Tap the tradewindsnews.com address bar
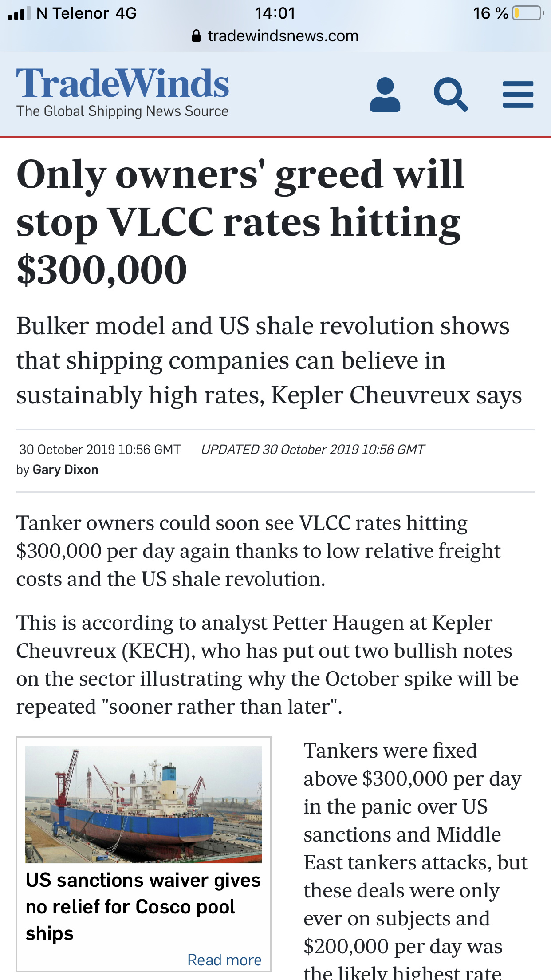Image resolution: width=551 pixels, height=980 pixels. tap(275, 36)
